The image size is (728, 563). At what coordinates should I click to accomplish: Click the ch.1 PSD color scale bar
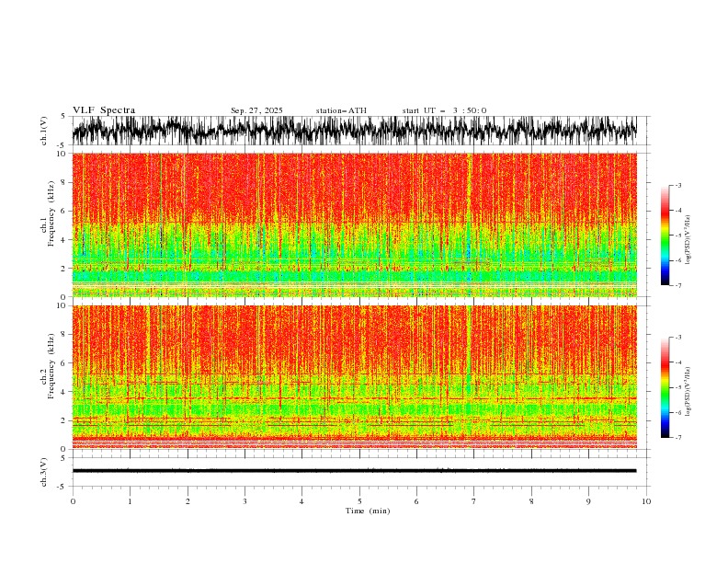pyautogui.click(x=665, y=236)
